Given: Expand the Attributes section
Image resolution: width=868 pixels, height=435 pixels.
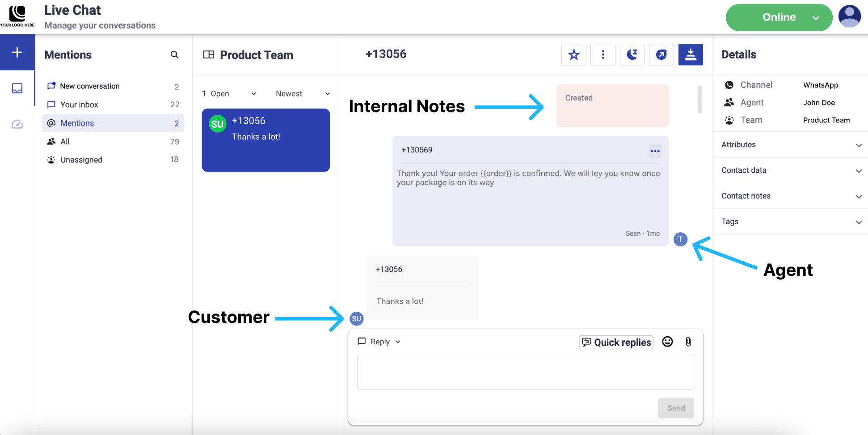Looking at the screenshot, I should pos(790,145).
